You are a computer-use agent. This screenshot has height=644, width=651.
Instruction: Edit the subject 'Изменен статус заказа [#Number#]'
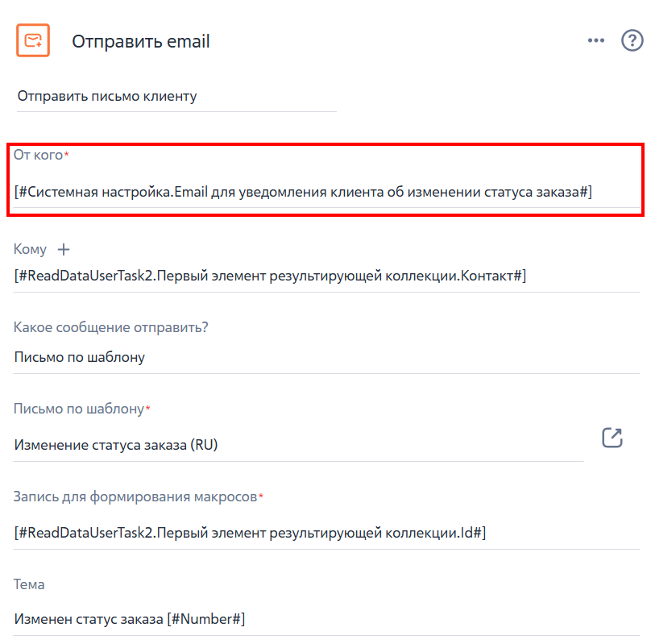[x=326, y=619]
